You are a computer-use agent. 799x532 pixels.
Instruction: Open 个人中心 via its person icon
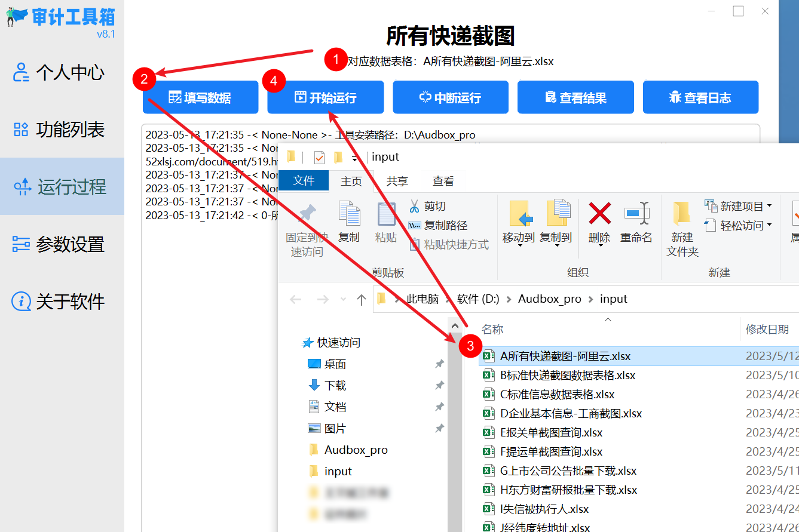[x=21, y=72]
